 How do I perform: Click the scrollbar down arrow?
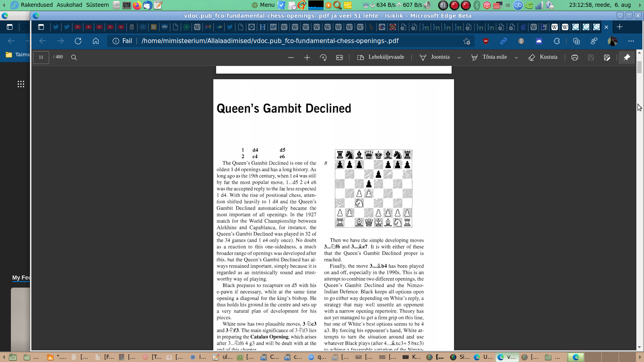(x=639, y=347)
